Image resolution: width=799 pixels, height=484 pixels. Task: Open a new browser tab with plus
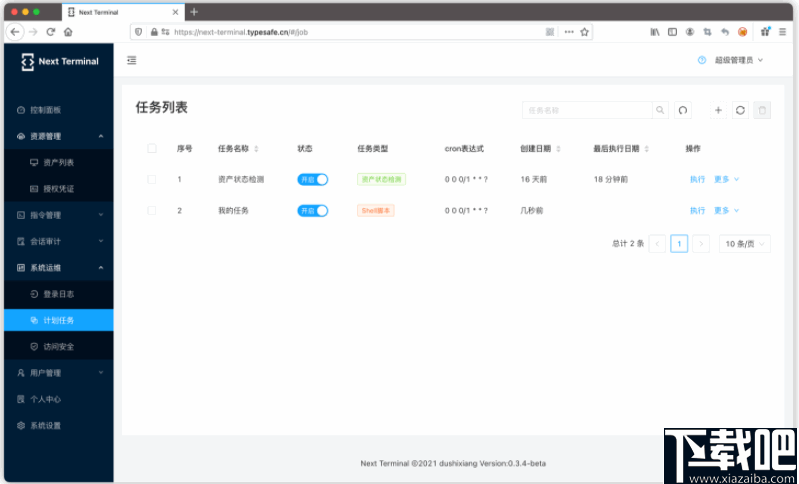coord(194,12)
